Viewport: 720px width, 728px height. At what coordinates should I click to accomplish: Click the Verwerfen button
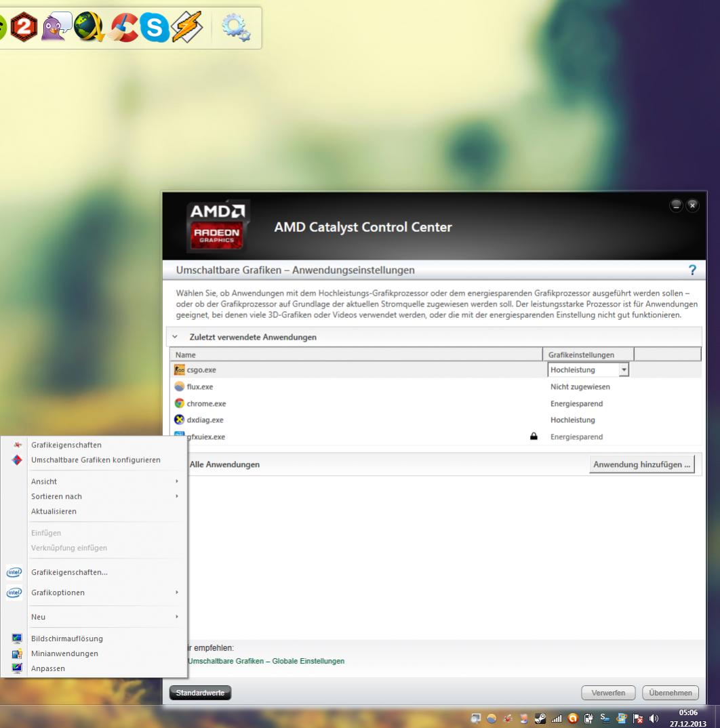pyautogui.click(x=608, y=693)
